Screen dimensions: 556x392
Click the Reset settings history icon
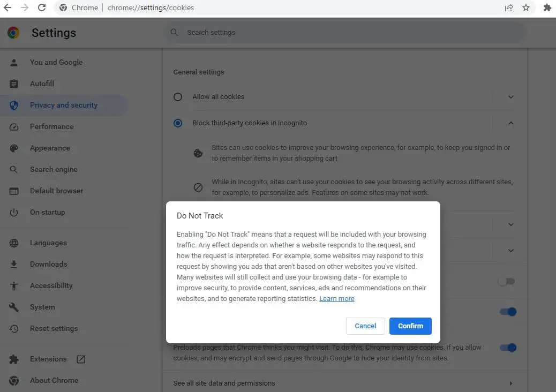[x=14, y=329]
